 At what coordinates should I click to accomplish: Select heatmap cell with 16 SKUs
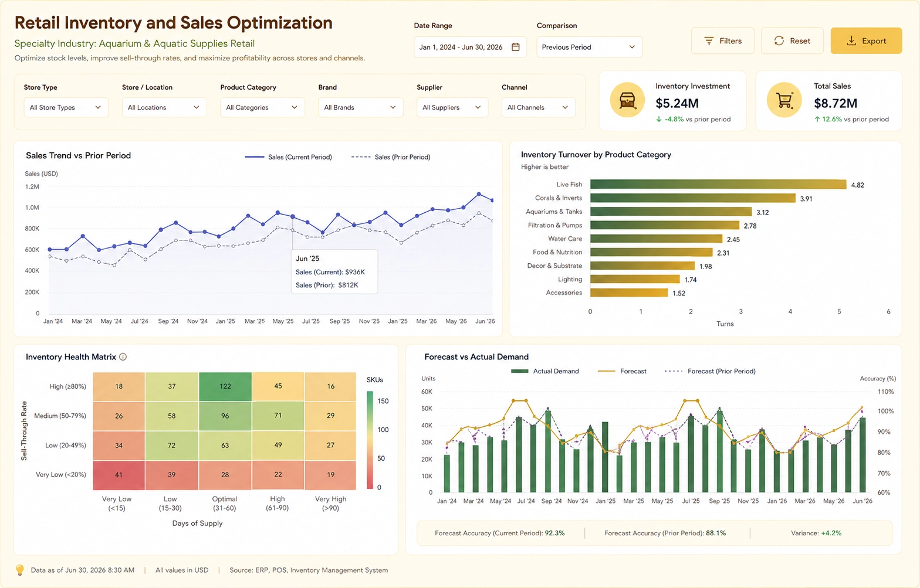pos(331,386)
